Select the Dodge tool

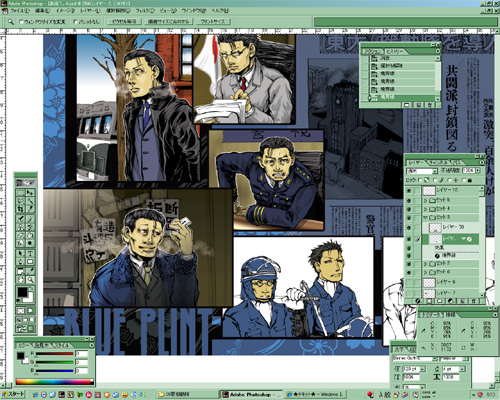tap(30, 243)
